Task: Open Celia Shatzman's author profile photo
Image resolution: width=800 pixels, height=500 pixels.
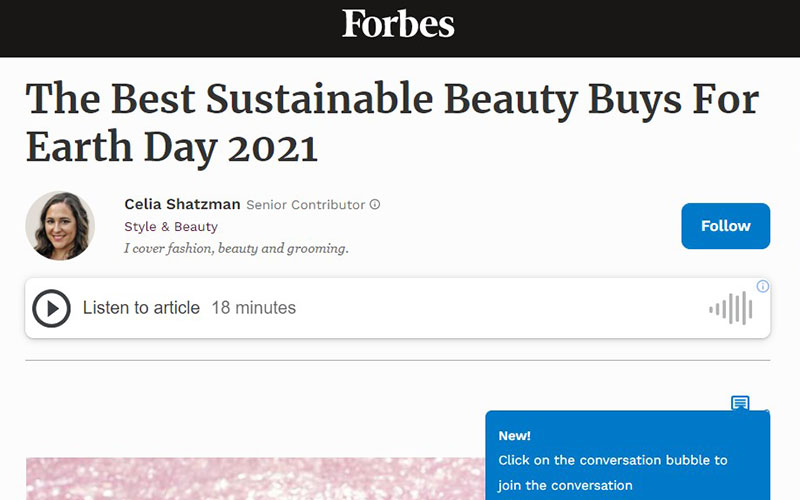Action: 60,226
